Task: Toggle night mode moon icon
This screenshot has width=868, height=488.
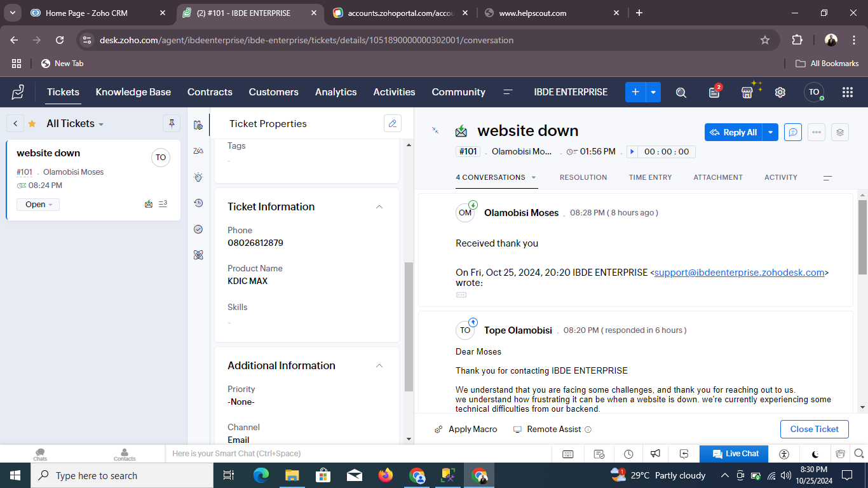Action: (815, 454)
